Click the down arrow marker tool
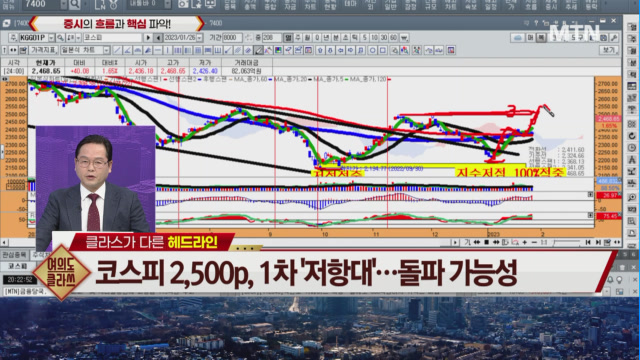 click(330, 50)
